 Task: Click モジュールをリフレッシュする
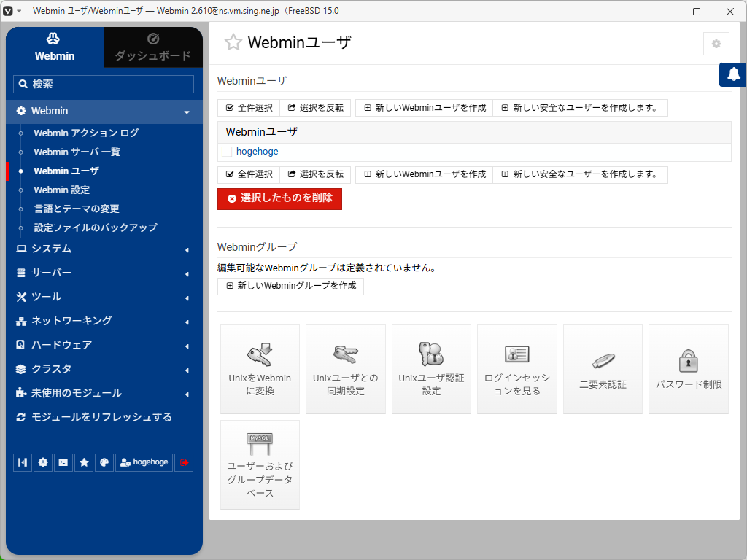101,417
